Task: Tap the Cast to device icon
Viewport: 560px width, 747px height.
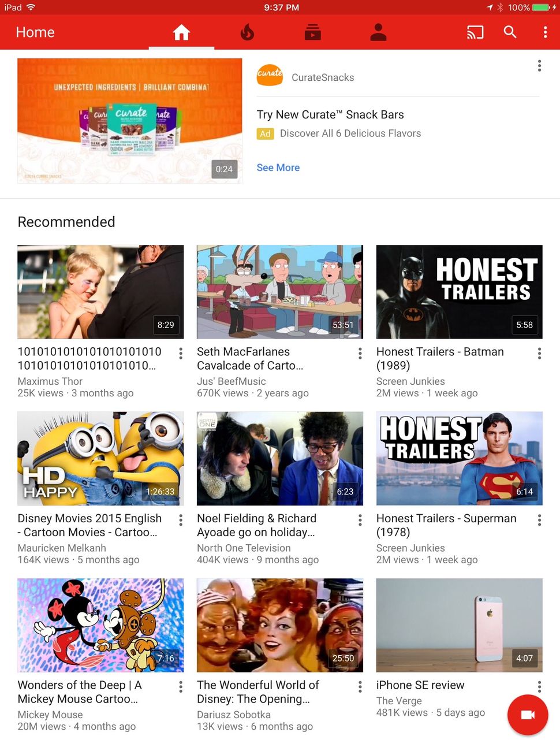Action: coord(475,32)
